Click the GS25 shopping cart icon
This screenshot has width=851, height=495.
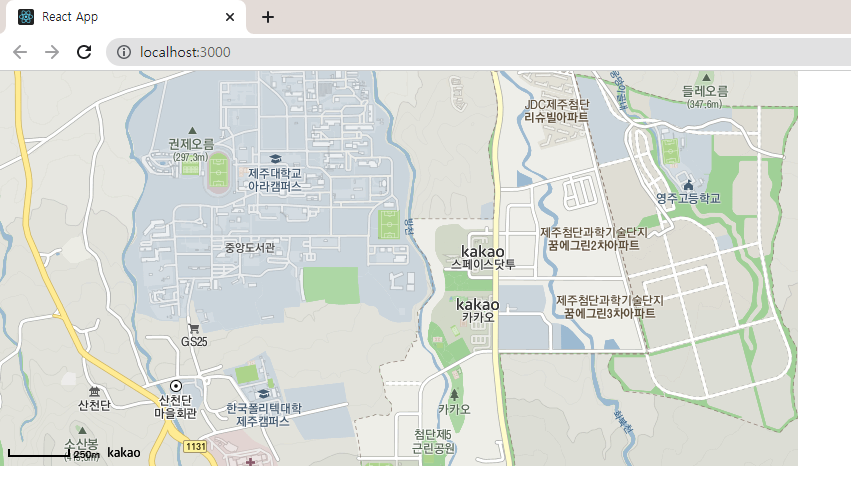click(193, 328)
